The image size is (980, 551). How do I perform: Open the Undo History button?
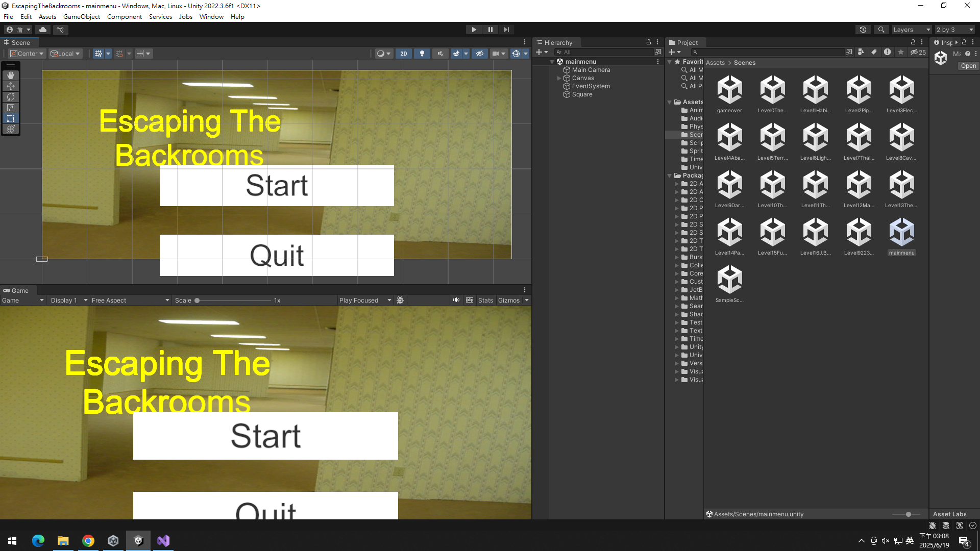pyautogui.click(x=863, y=30)
